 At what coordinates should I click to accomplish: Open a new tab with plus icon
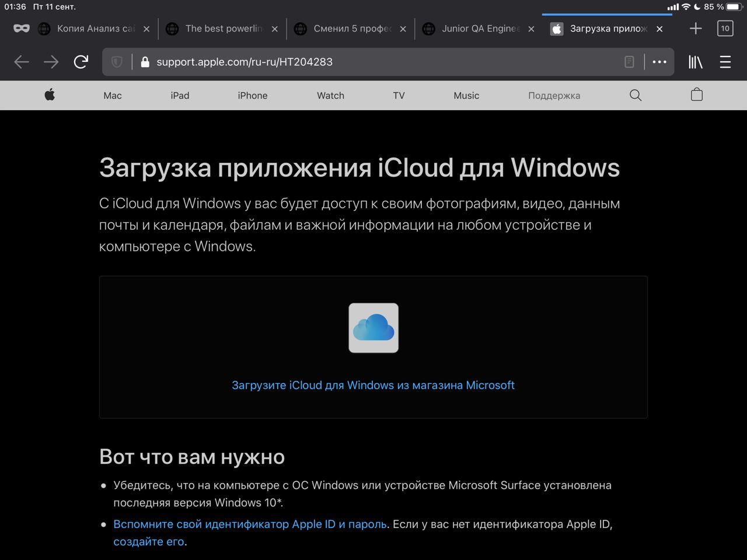[x=696, y=28]
